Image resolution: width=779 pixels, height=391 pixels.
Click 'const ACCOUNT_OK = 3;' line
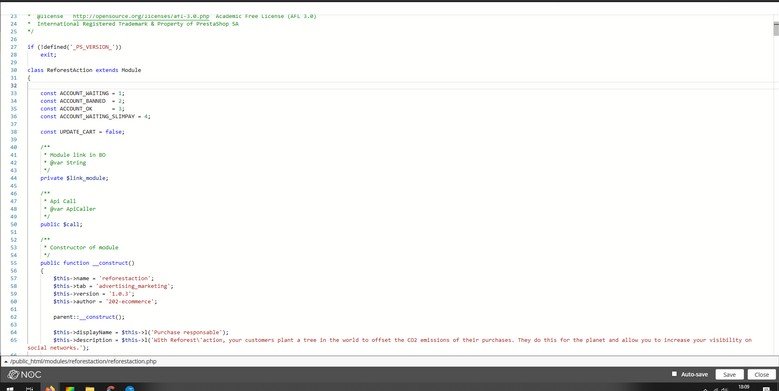point(82,109)
